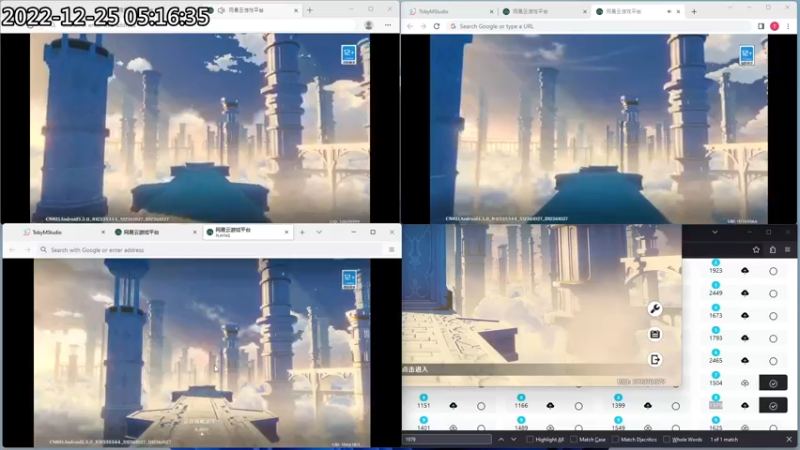Image resolution: width=800 pixels, height=450 pixels.
Task: Open hamburger menu in dark browser window
Action: pos(788,249)
